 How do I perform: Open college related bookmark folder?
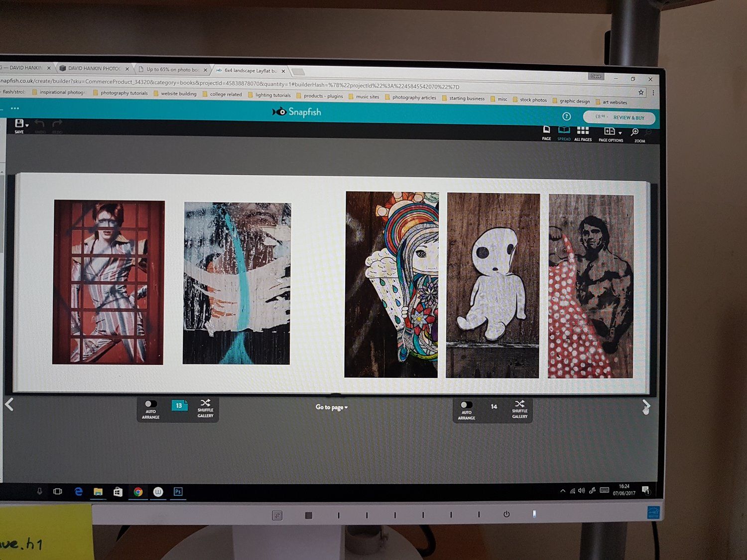tap(222, 95)
